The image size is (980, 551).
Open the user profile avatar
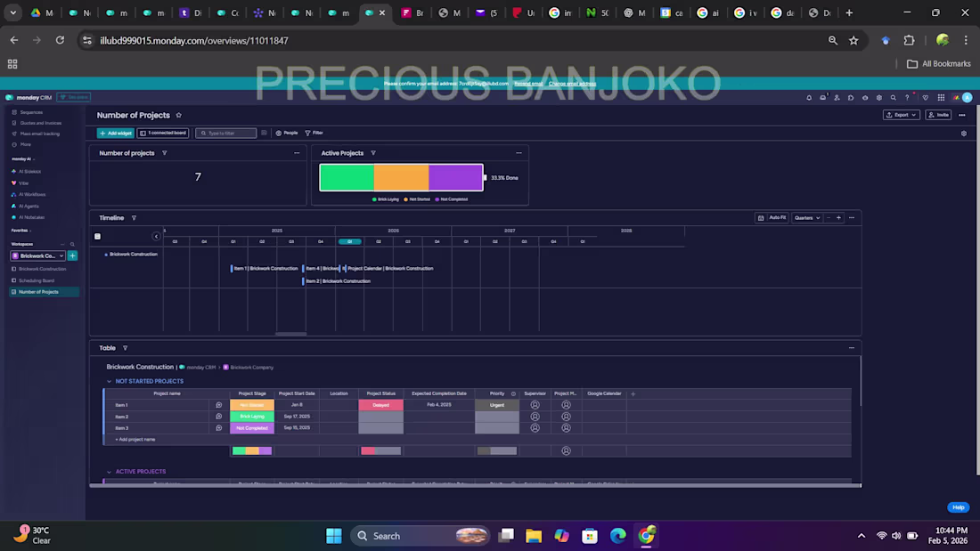(x=967, y=97)
